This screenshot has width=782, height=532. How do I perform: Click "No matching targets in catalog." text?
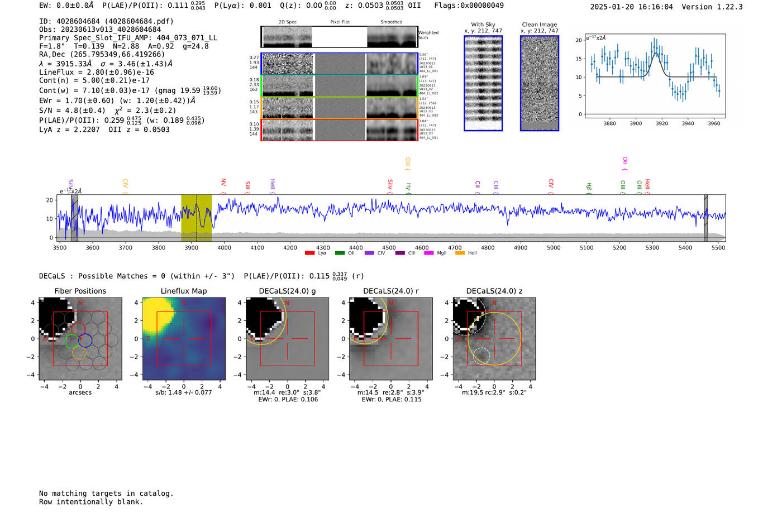[106, 493]
